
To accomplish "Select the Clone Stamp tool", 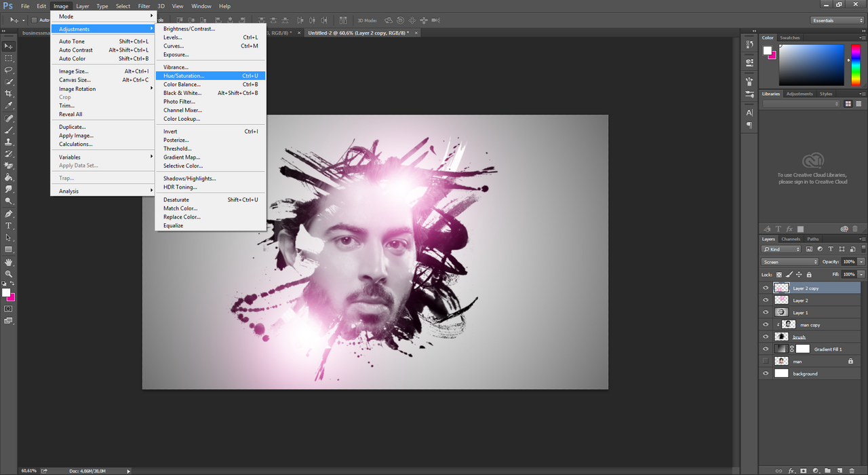I will pos(9,142).
